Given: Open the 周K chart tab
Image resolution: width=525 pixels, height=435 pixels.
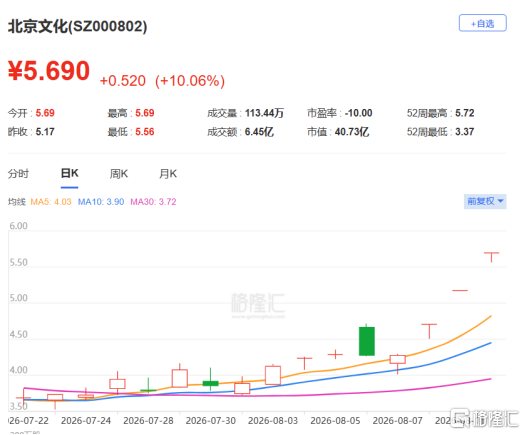Looking at the screenshot, I should [x=119, y=174].
